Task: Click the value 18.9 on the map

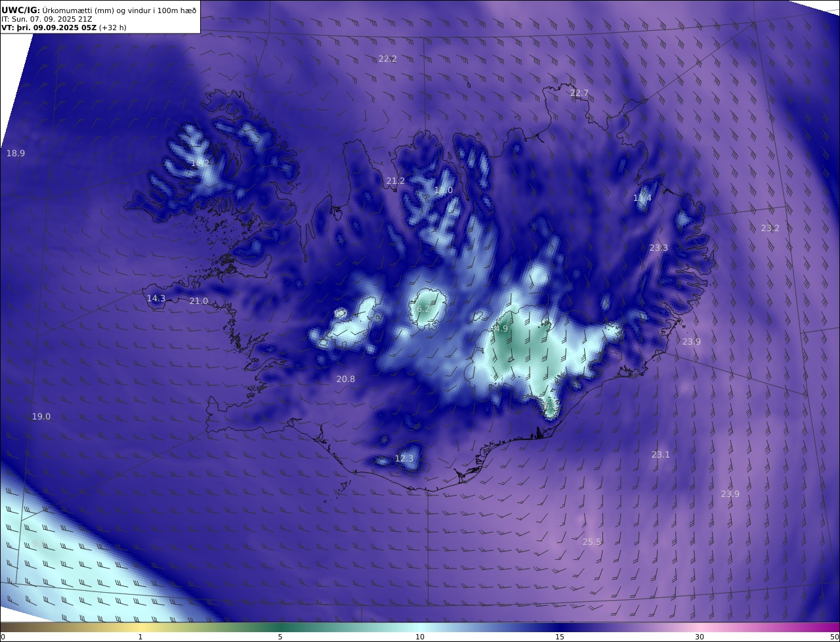Action: click(x=16, y=154)
